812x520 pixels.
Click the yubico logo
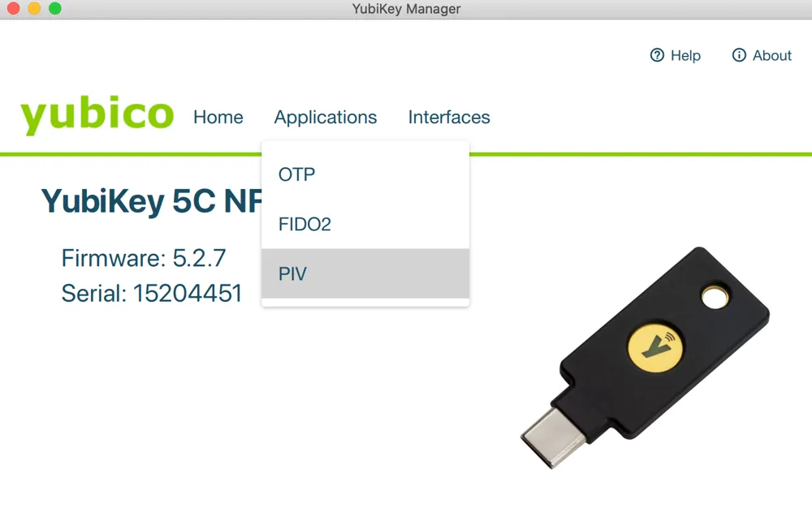97,115
